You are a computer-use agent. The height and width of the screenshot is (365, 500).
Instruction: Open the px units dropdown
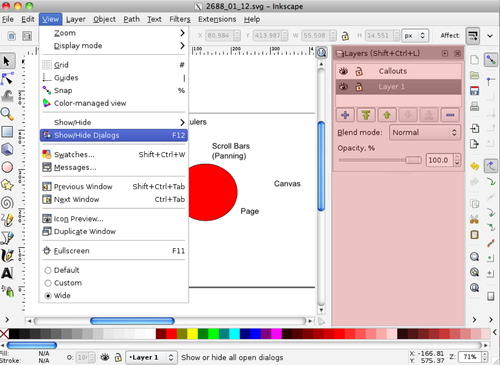coord(415,36)
